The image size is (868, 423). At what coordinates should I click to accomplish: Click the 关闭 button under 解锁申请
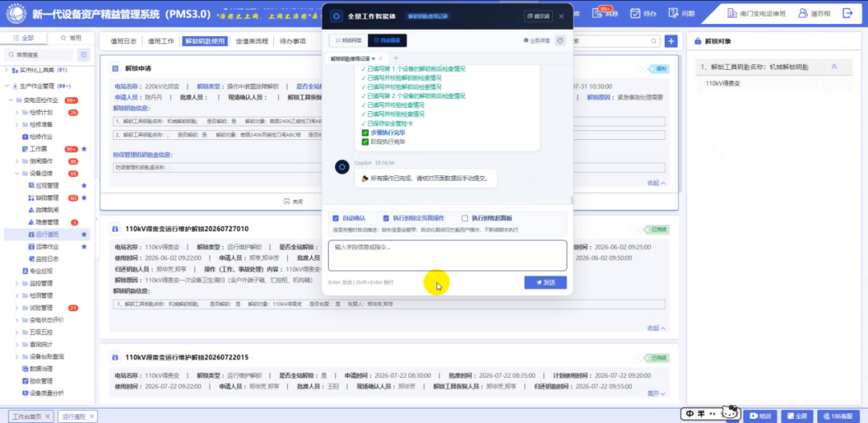coord(293,202)
